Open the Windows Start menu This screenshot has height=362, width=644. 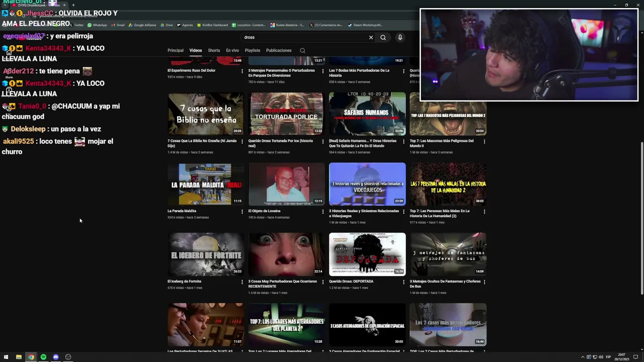click(x=6, y=357)
